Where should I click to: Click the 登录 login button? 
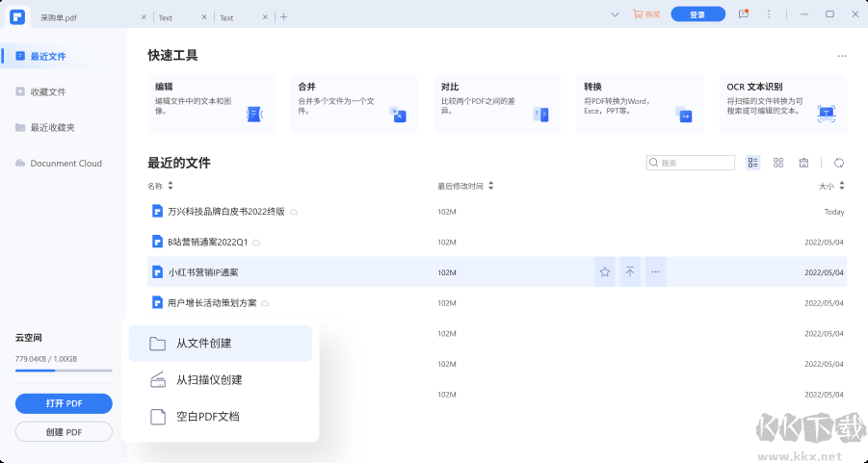pos(697,14)
